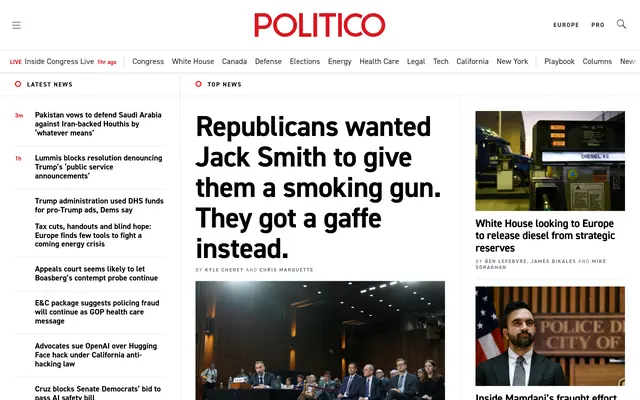Select California in navigation bar
Screen dimensions: 640x400
pos(472,61)
